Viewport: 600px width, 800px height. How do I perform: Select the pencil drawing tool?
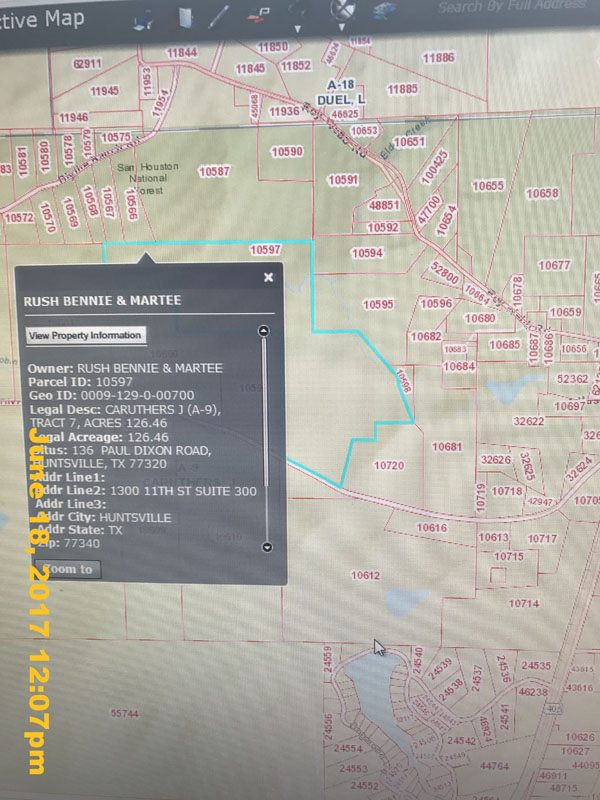[219, 16]
